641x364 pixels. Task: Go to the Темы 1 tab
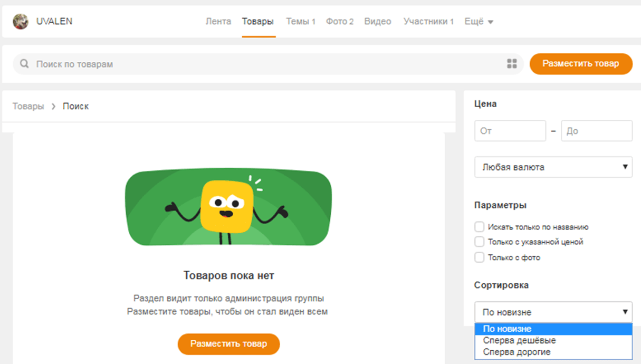301,22
